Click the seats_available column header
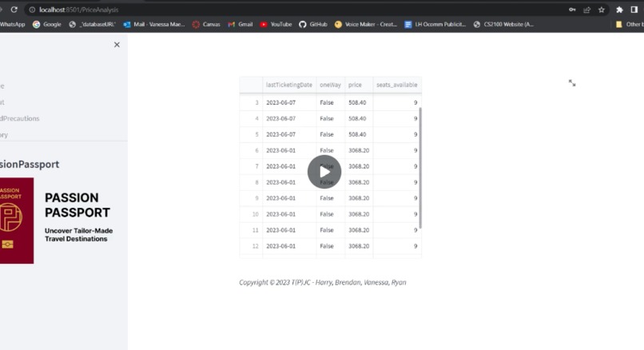 pos(397,85)
